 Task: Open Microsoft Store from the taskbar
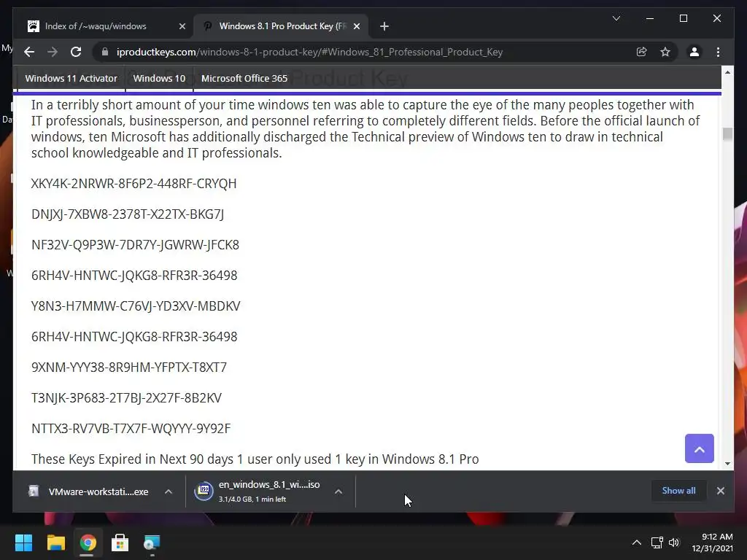(x=120, y=542)
